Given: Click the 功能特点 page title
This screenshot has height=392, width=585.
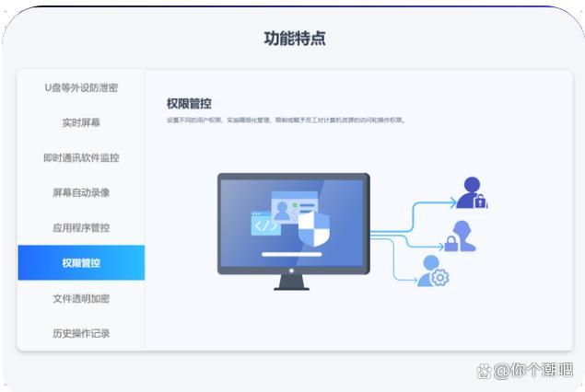Looking at the screenshot, I should 295,39.
